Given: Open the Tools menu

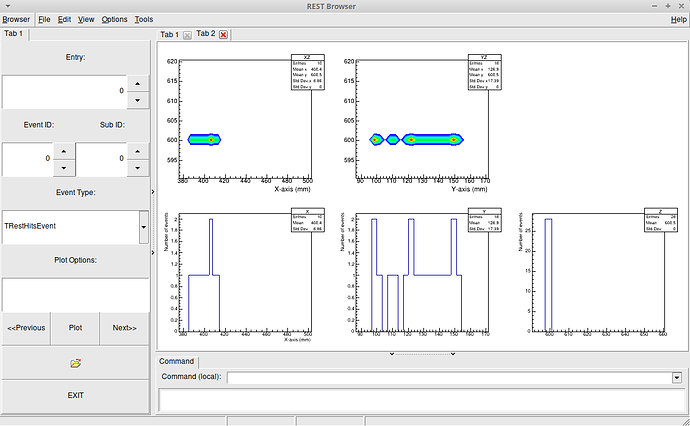Looking at the screenshot, I should tap(143, 19).
